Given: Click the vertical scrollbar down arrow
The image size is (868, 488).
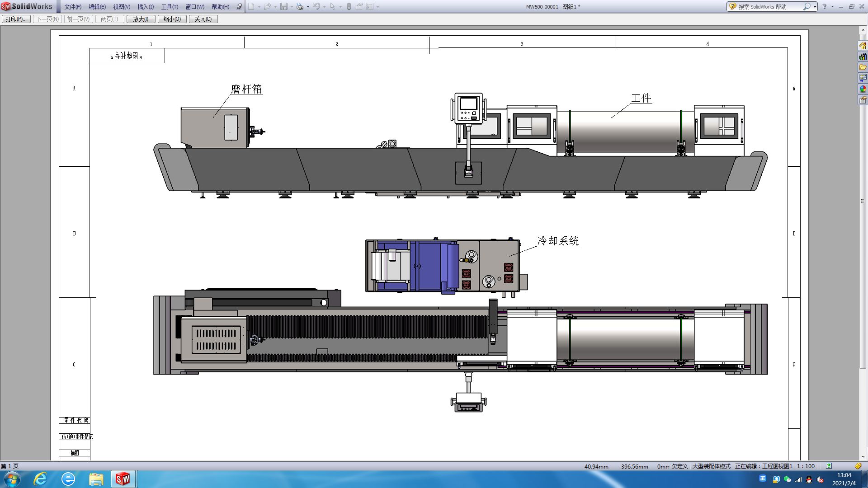Looking at the screenshot, I should [x=863, y=457].
